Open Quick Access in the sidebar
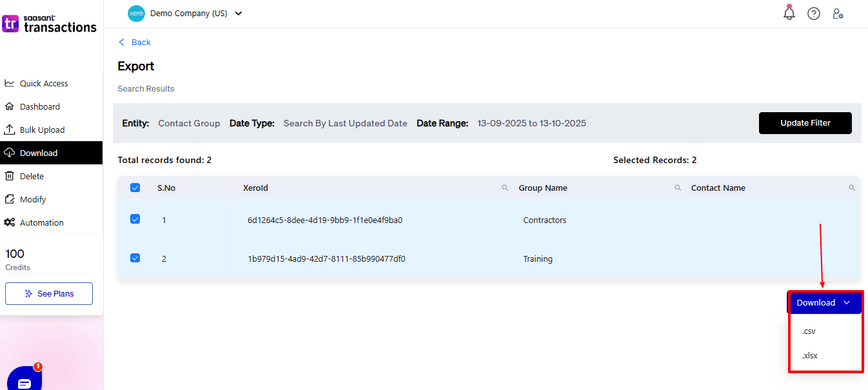This screenshot has height=390, width=868. click(44, 84)
